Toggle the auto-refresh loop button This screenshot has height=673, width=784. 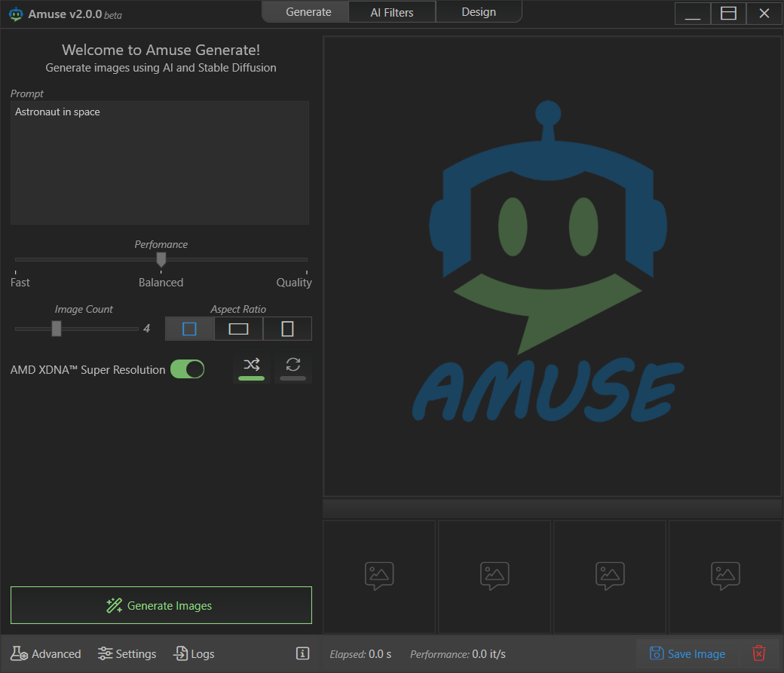[x=292, y=368]
